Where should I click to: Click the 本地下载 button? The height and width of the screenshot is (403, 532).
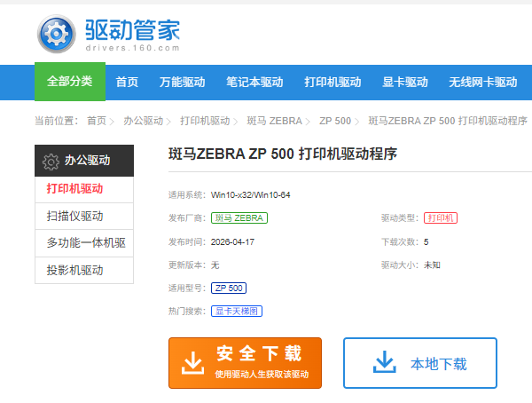pos(420,363)
